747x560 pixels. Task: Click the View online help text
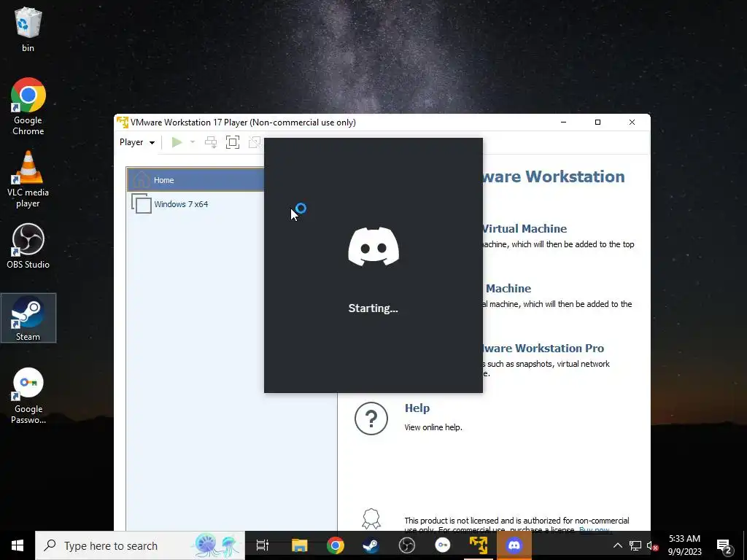click(433, 427)
